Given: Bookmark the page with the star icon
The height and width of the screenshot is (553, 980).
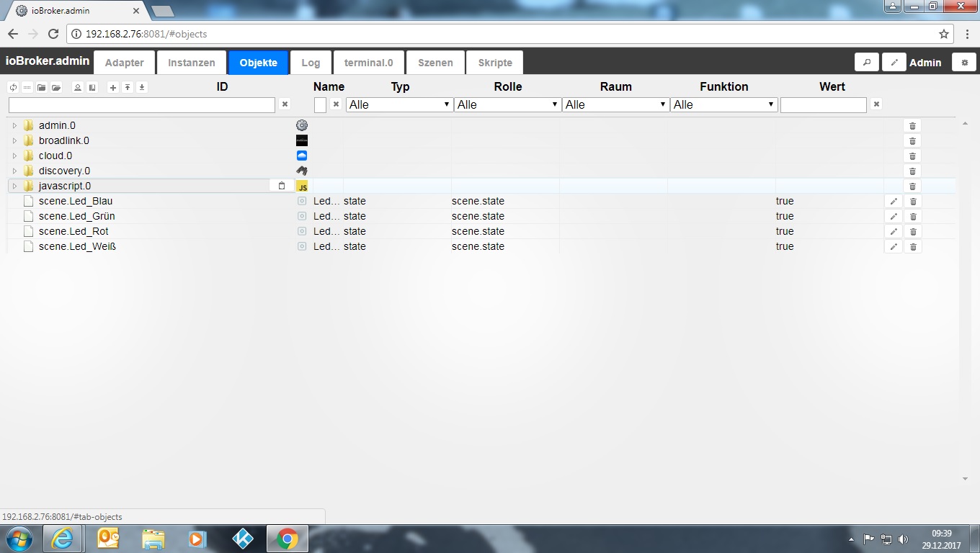Looking at the screenshot, I should tap(944, 34).
